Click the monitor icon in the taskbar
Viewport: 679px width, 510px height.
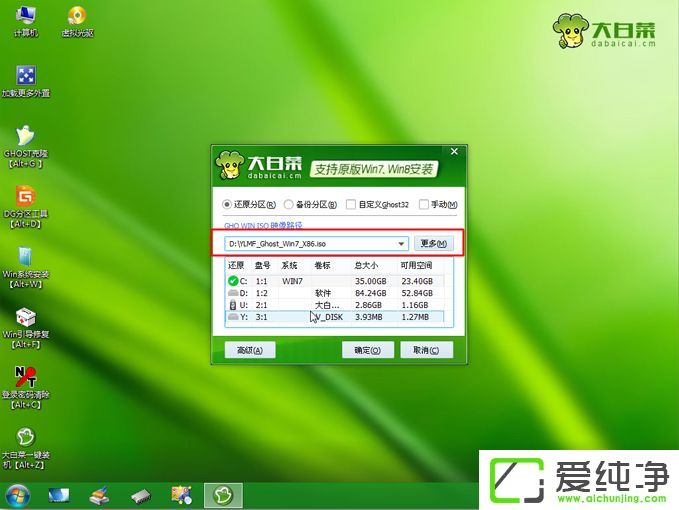pos(58,495)
